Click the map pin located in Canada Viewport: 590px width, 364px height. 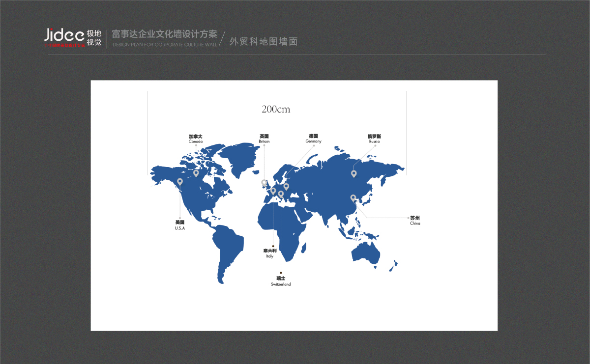coord(196,173)
